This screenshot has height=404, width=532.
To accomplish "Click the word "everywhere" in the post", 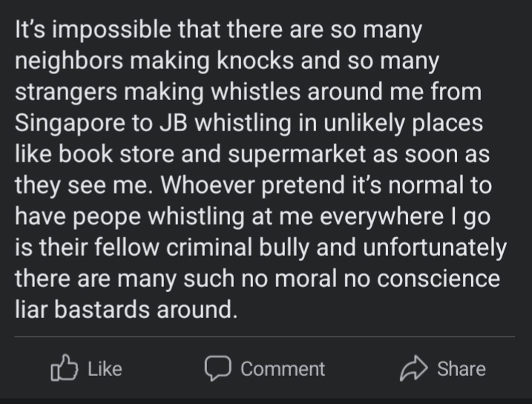I will 381,217.
